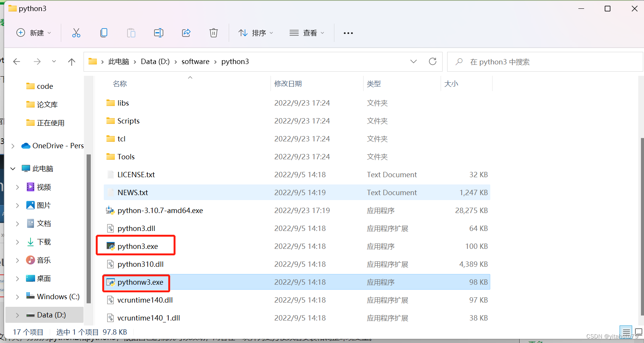The width and height of the screenshot is (644, 343).
Task: Click the Rename icon in toolbar
Action: 159,33
